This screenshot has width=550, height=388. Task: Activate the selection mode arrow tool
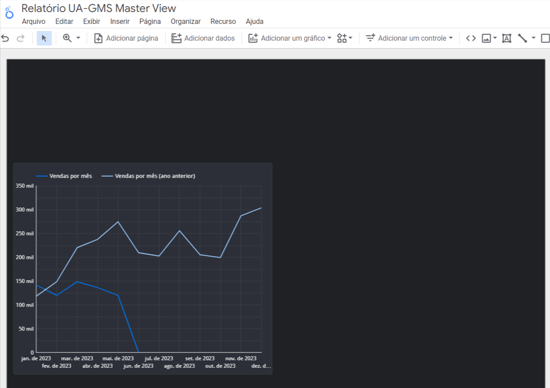pyautogui.click(x=44, y=38)
